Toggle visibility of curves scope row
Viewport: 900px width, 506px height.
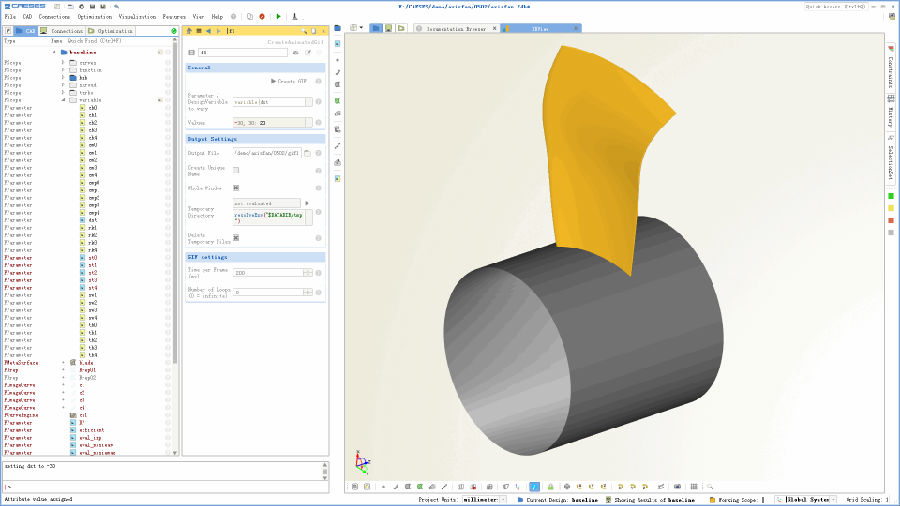(x=168, y=63)
